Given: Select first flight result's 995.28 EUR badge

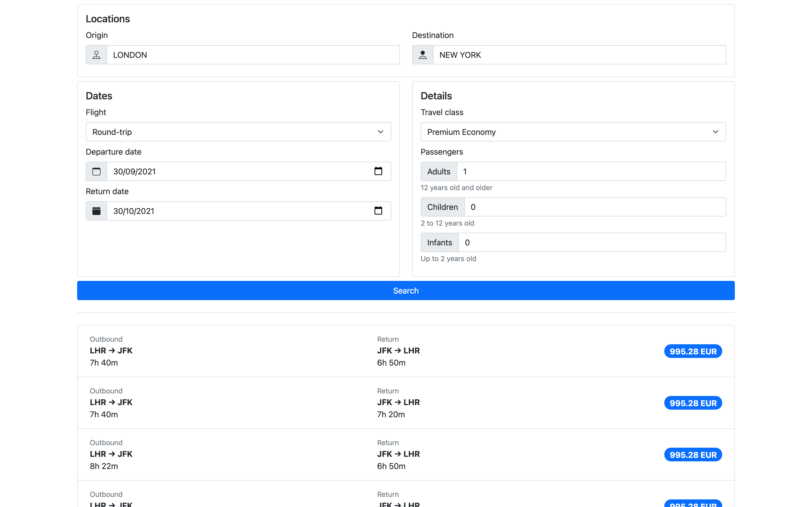Looking at the screenshot, I should click(x=692, y=351).
